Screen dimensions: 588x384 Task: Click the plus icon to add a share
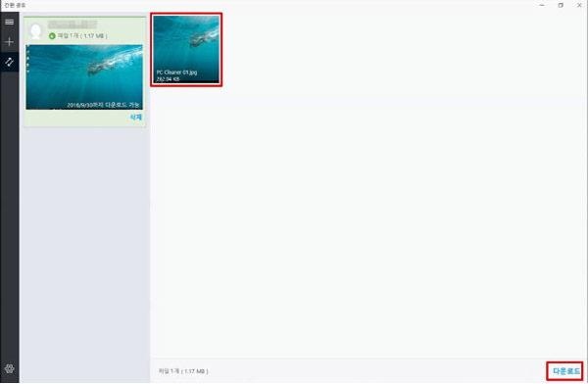click(x=10, y=41)
